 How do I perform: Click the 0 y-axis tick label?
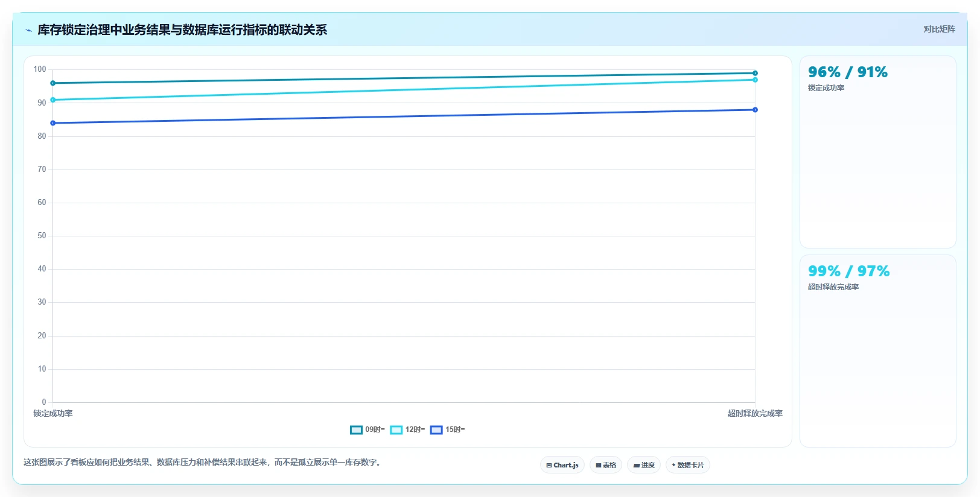click(43, 402)
